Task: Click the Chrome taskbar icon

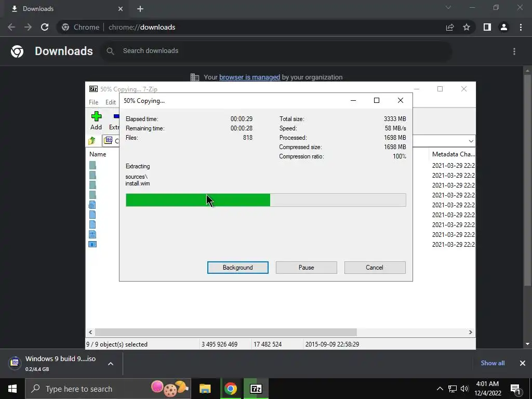Action: (x=230, y=389)
